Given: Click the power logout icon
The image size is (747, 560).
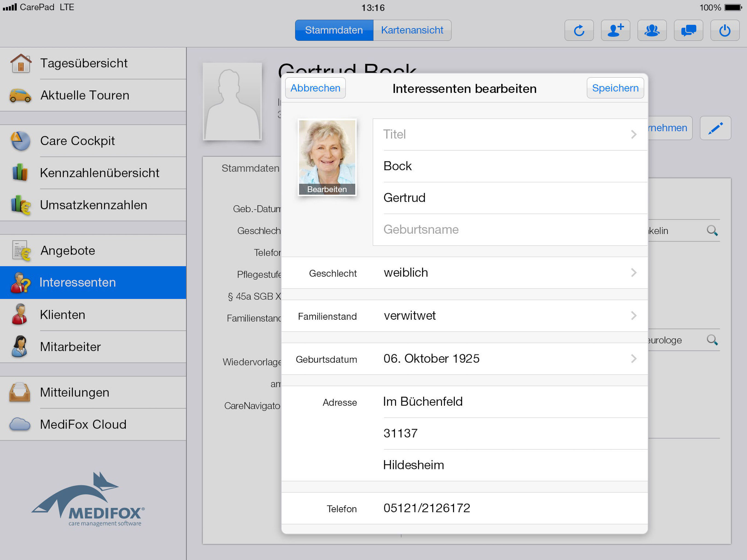Looking at the screenshot, I should coord(725,30).
